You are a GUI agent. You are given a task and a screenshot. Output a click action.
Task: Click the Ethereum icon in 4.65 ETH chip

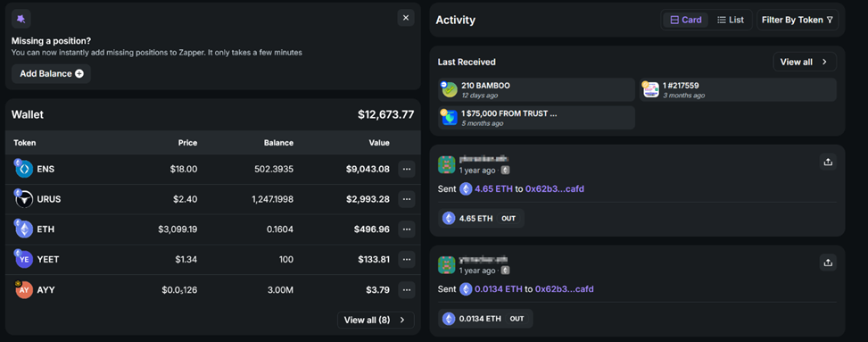click(449, 219)
